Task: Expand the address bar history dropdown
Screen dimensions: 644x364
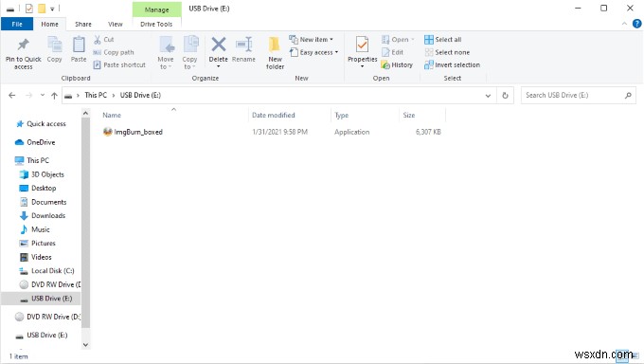Action: point(488,96)
